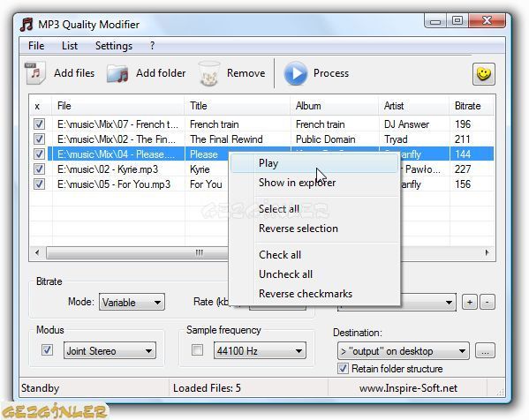
Task: Click the browse destination ellipsis button
Action: pos(485,350)
